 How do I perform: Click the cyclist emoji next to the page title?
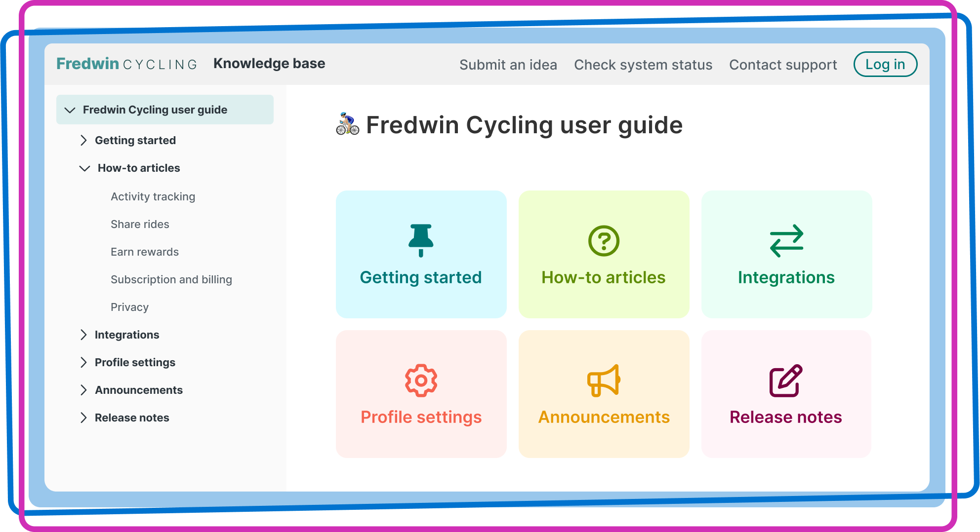347,125
